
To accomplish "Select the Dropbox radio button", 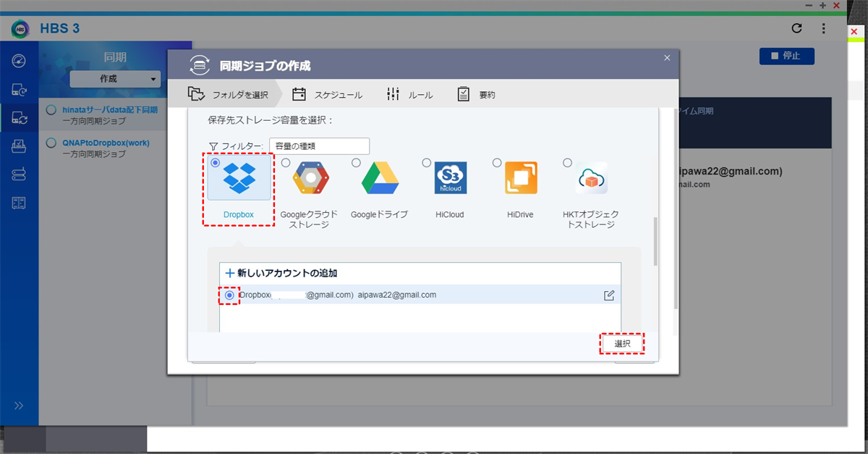I will point(215,163).
